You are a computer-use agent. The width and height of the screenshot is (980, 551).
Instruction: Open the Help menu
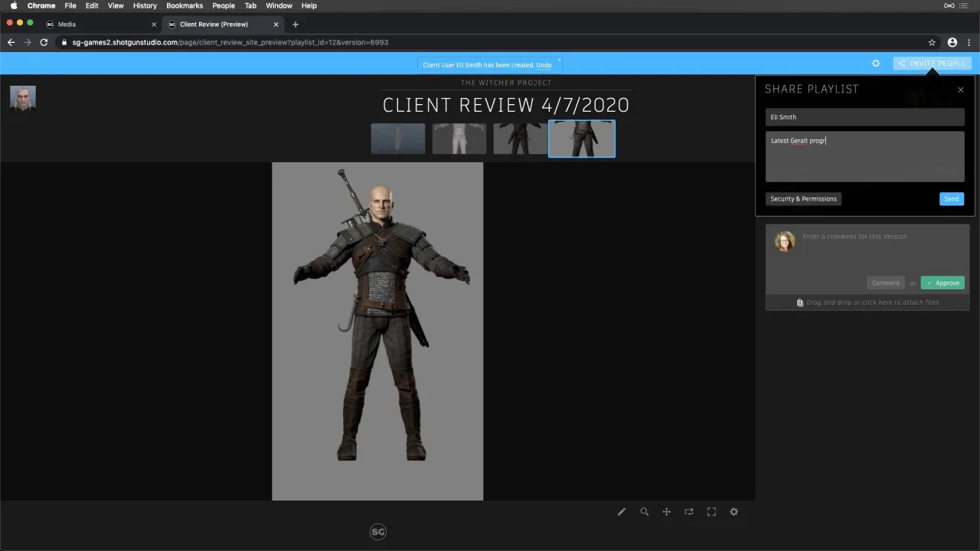pos(309,5)
